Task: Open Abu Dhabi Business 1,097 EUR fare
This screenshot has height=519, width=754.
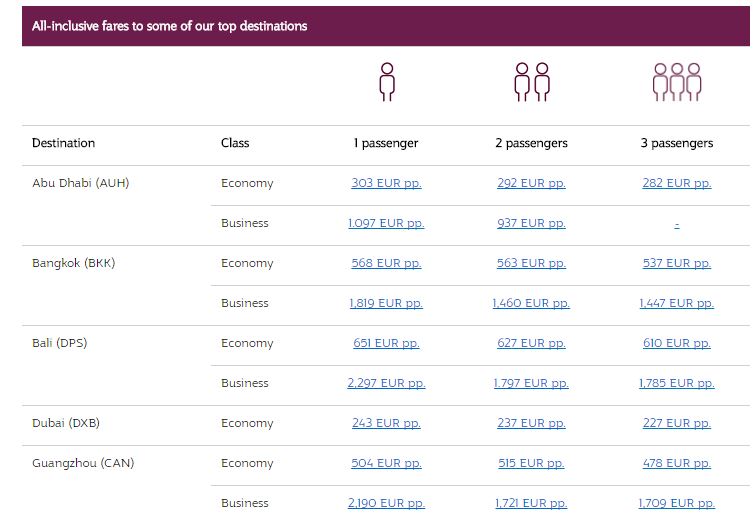Action: coord(386,223)
